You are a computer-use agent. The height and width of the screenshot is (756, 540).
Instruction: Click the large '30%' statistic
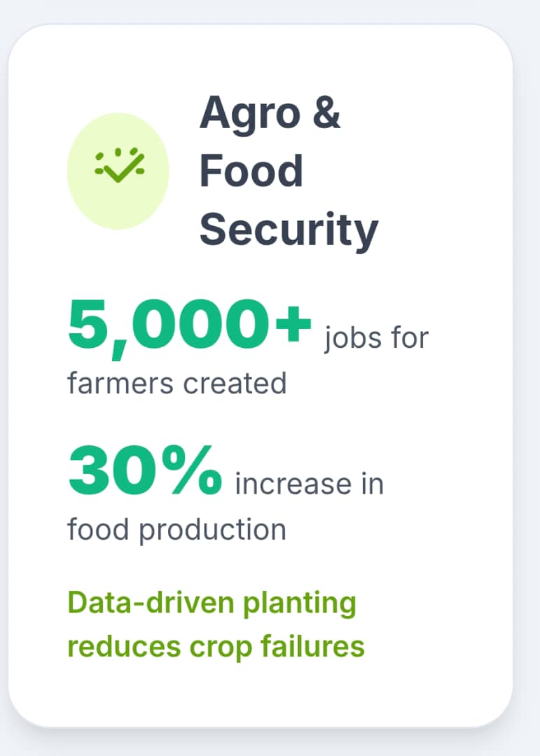tap(145, 470)
